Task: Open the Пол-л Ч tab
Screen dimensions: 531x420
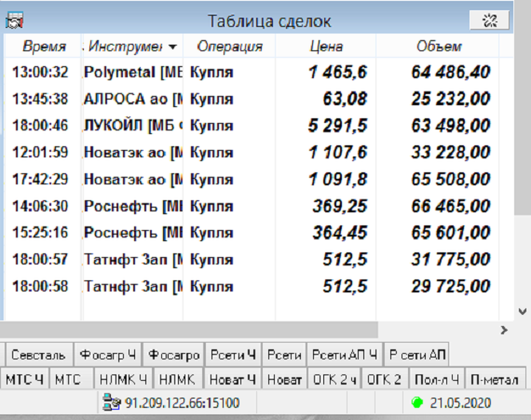Action: [x=437, y=379]
